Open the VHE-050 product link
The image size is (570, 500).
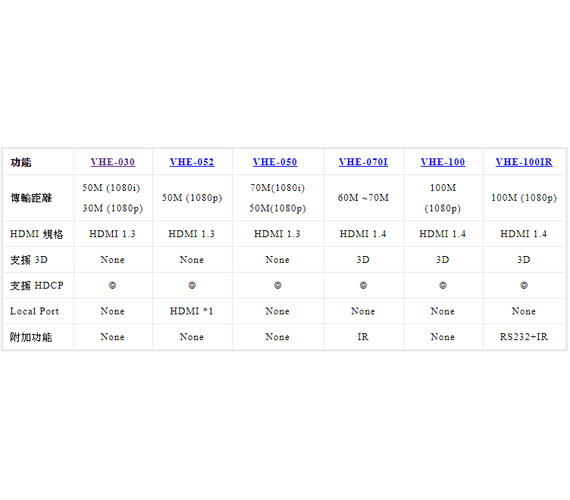coord(275,162)
